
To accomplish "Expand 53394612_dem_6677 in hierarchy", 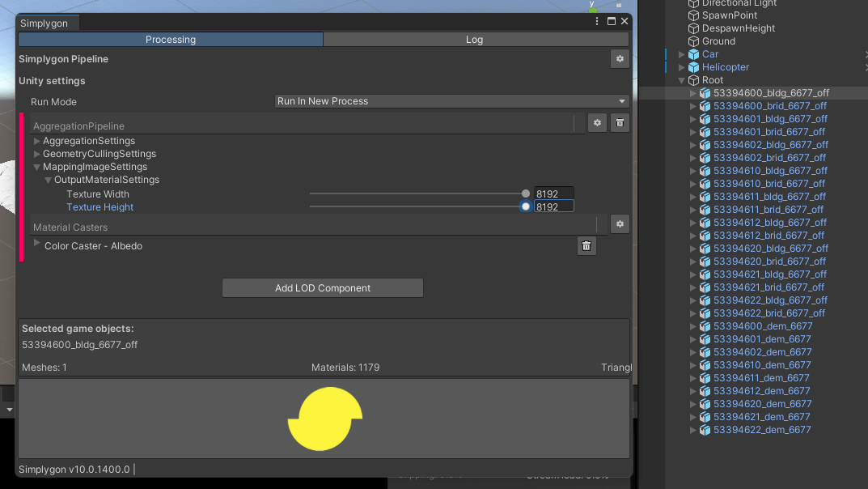I will coord(692,391).
